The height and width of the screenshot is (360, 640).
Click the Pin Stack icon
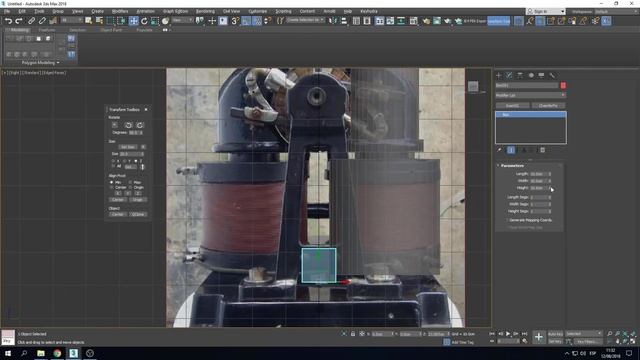499,150
